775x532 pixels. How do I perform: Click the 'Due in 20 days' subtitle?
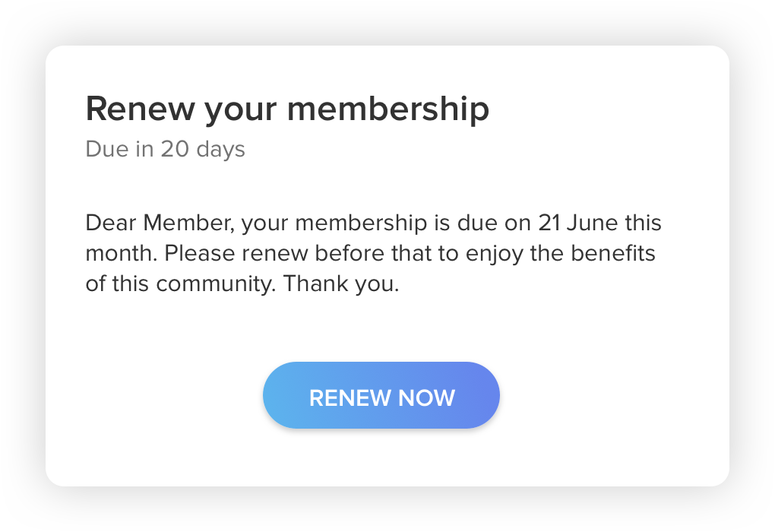coord(165,149)
